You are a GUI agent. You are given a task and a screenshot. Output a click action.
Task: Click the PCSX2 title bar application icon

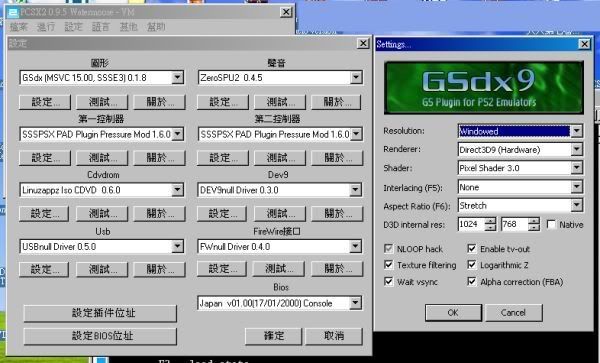click(x=13, y=13)
